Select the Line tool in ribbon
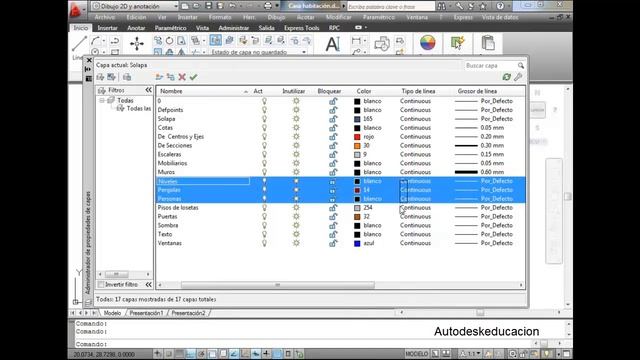Image resolution: width=640 pixels, height=360 pixels. tap(79, 44)
